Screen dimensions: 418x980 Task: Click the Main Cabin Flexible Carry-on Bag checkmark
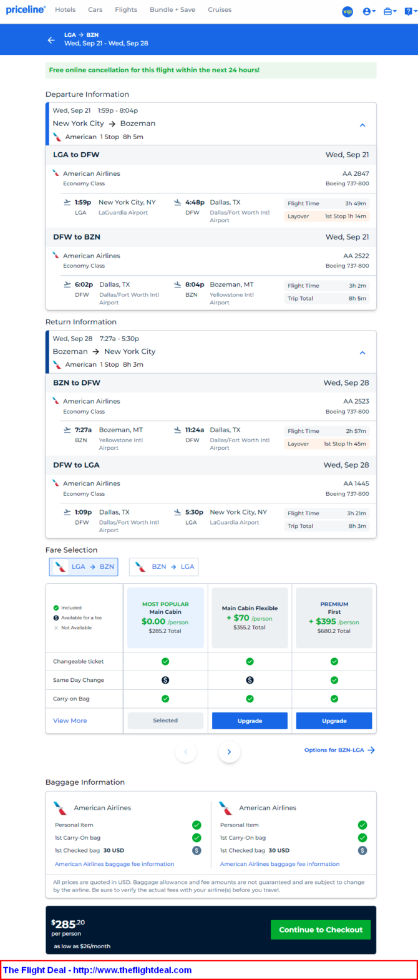(x=250, y=699)
